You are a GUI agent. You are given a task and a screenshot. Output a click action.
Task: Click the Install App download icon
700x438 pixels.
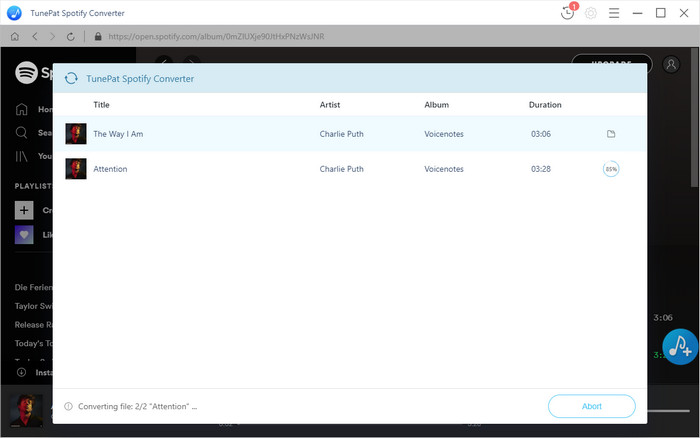(x=21, y=372)
